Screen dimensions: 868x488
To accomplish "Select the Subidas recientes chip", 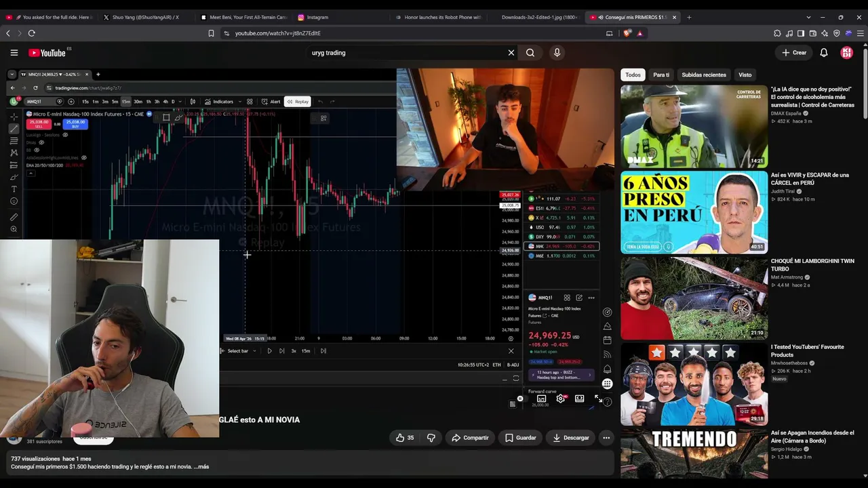I will 704,75.
